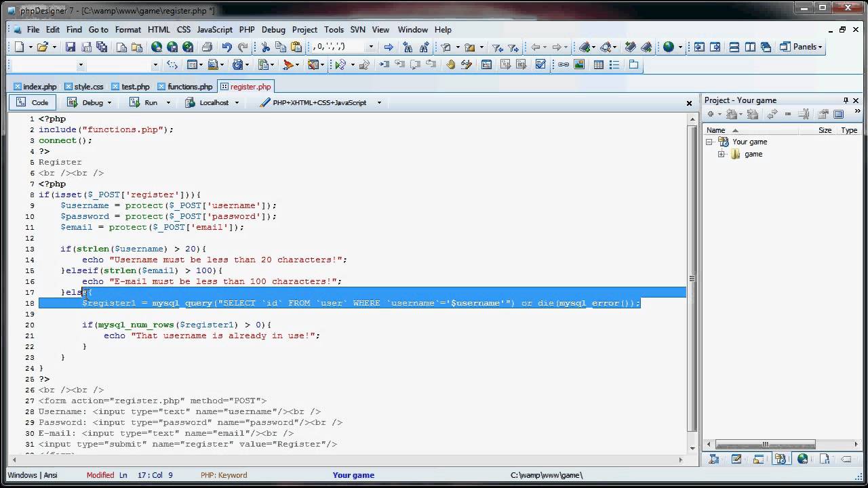
Task: Open the Tools menu
Action: click(x=334, y=30)
